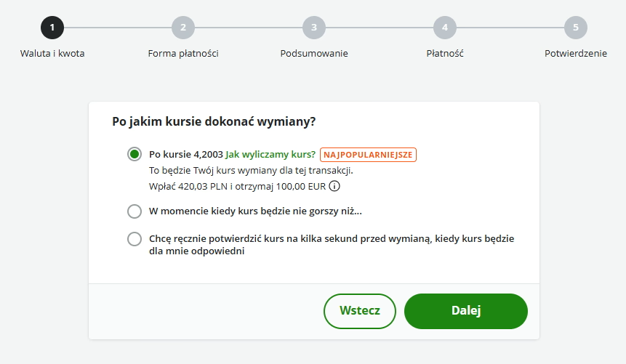Click the 'Forma płatności' step label
Viewport: 626px width, 364px height.
(183, 54)
